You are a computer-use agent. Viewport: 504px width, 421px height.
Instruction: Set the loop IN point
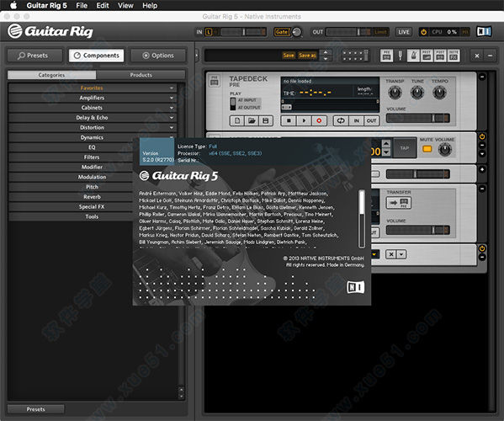pos(357,120)
